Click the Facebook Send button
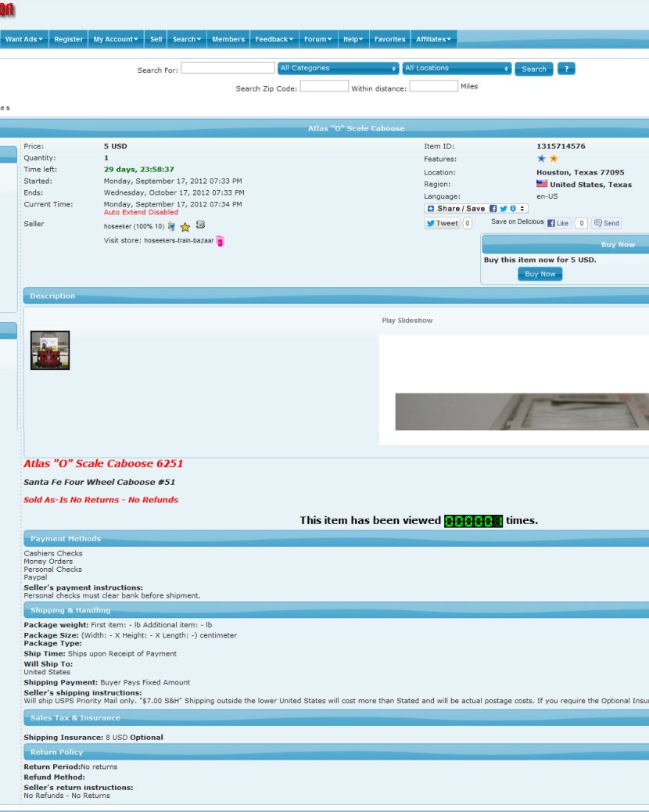Viewport: 649px width, 812px height. pyautogui.click(x=607, y=223)
